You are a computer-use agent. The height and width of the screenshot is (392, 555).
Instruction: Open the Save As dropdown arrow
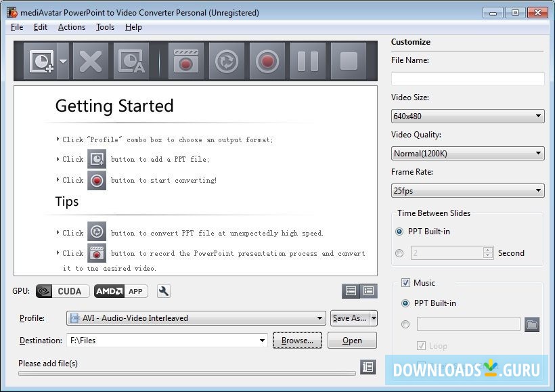coord(374,318)
